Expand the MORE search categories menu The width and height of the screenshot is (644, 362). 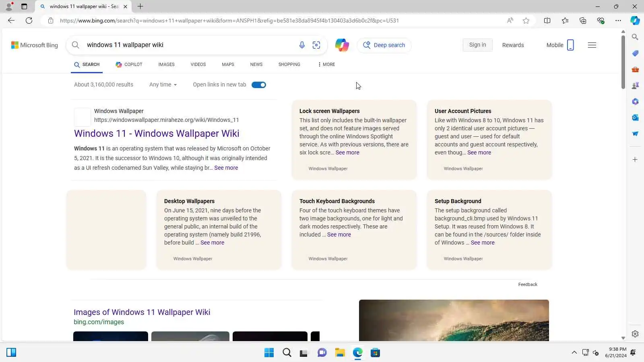326,64
